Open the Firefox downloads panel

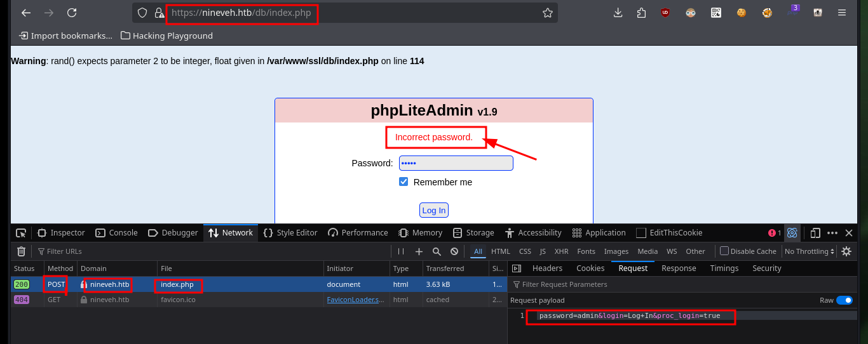click(x=618, y=13)
